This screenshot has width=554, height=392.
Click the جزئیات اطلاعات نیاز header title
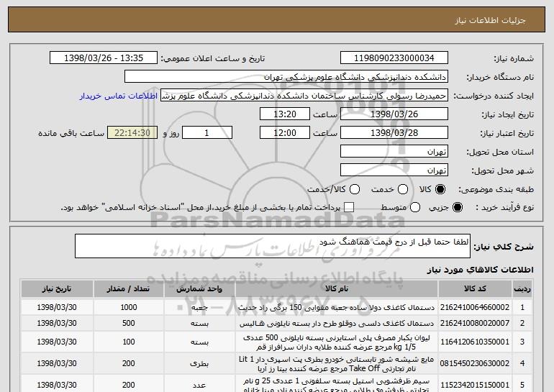(490, 20)
